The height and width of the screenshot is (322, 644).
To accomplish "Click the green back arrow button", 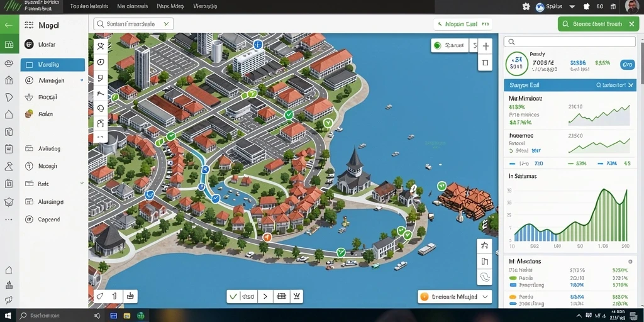I will [9, 25].
